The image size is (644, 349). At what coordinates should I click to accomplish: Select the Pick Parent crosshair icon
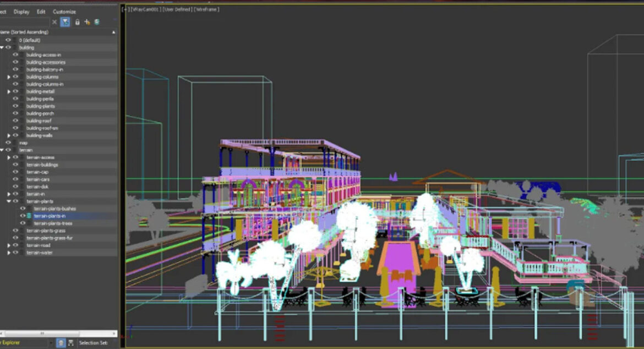pyautogui.click(x=86, y=22)
